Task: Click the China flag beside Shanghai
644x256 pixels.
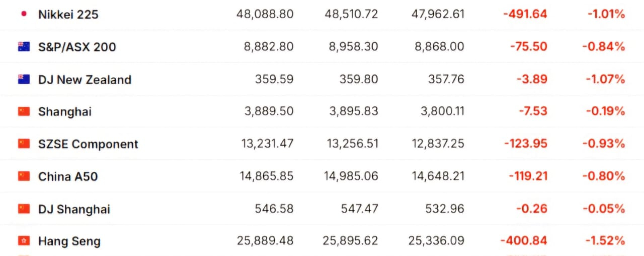Action: point(24,111)
